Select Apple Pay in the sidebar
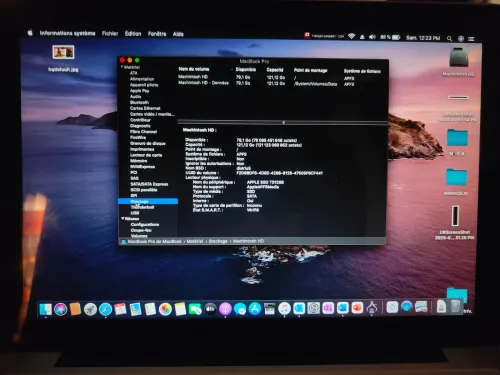 tap(139, 91)
